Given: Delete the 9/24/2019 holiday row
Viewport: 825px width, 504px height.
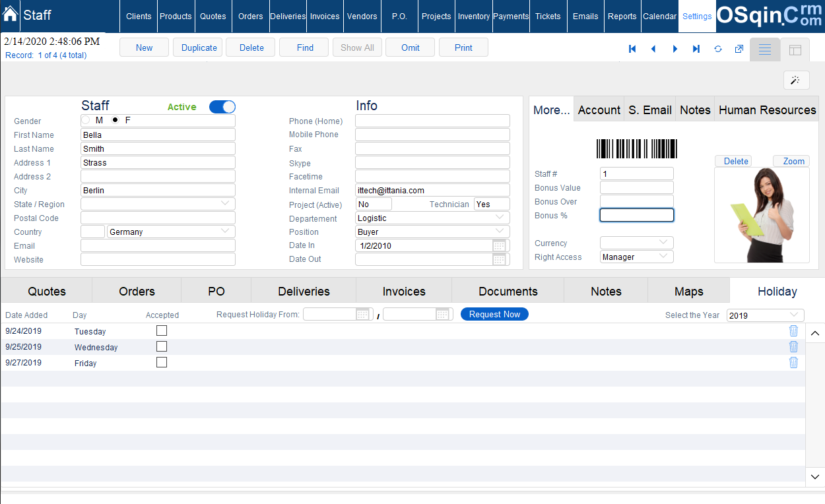Looking at the screenshot, I should tap(793, 331).
